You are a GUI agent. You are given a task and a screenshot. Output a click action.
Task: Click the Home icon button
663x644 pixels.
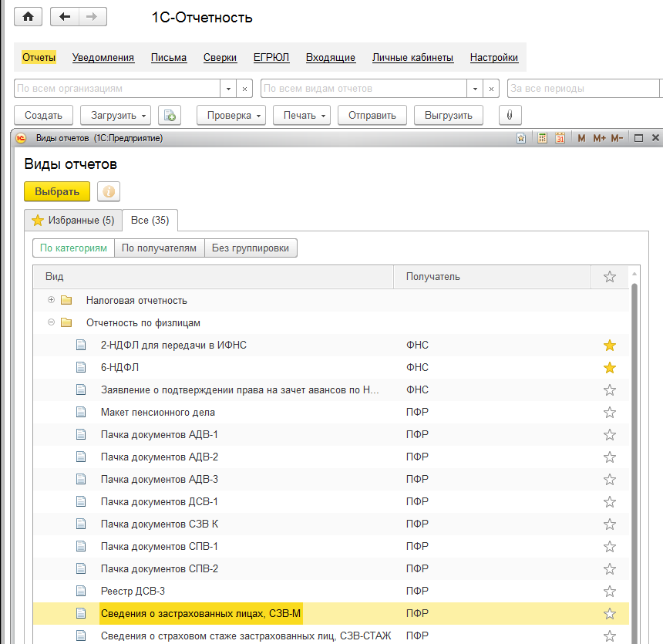(x=28, y=17)
